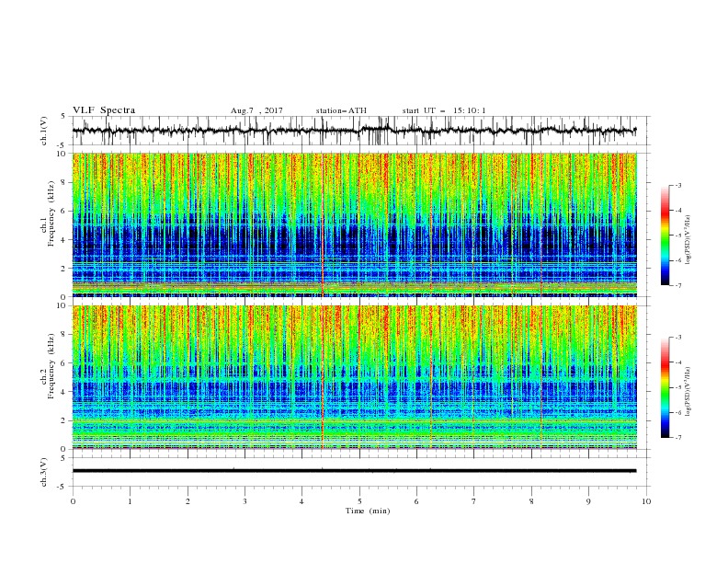The height and width of the screenshot is (563, 728).
Task: Click the '-7' tick on ch.2 colorbar
Action: (678, 438)
